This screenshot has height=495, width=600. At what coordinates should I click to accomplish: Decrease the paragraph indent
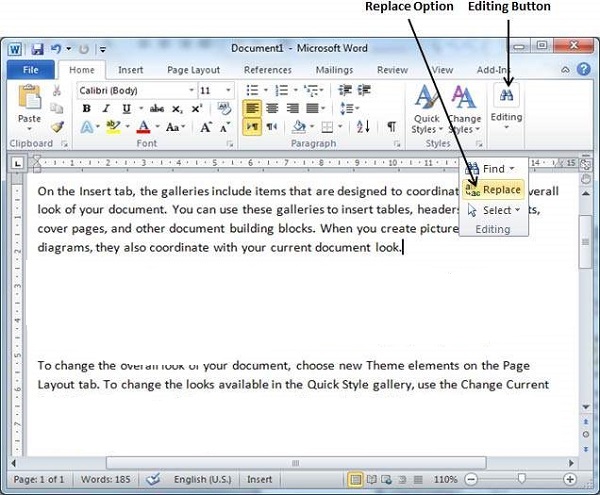[345, 90]
